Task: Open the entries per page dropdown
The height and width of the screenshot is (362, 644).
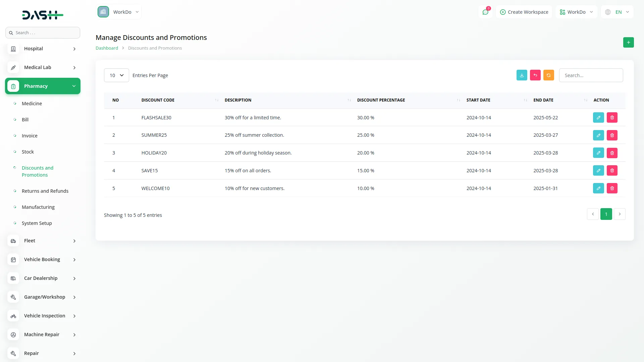Action: click(x=116, y=75)
